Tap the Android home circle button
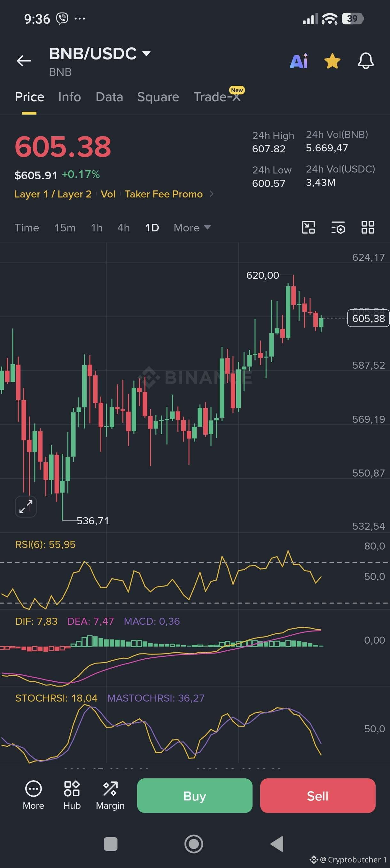This screenshot has width=390, height=868. point(194,844)
